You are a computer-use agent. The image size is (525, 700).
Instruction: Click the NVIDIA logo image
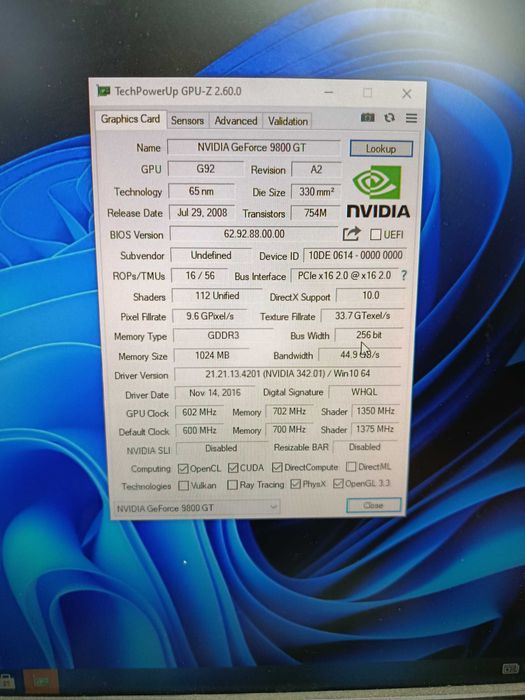click(x=378, y=192)
